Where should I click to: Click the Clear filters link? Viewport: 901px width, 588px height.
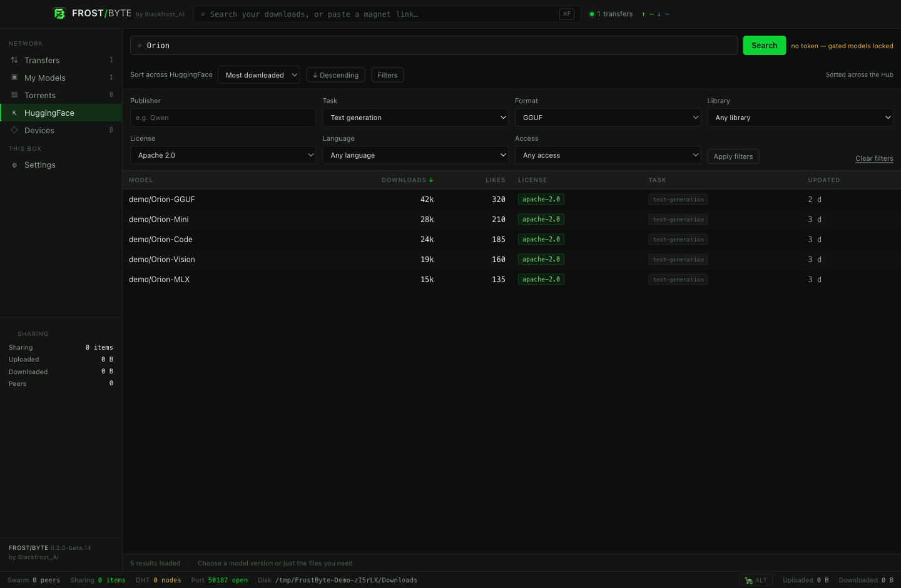coord(874,158)
